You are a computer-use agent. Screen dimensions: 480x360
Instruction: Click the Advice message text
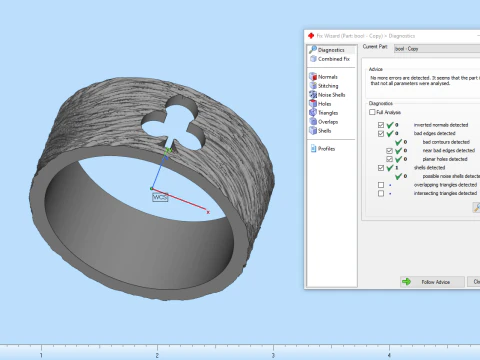point(425,81)
